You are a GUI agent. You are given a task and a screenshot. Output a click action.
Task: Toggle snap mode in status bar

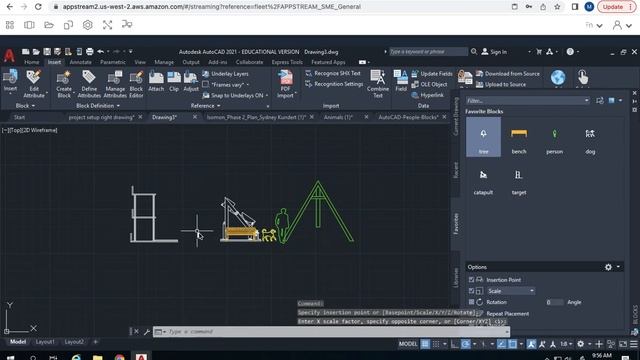tap(436, 344)
